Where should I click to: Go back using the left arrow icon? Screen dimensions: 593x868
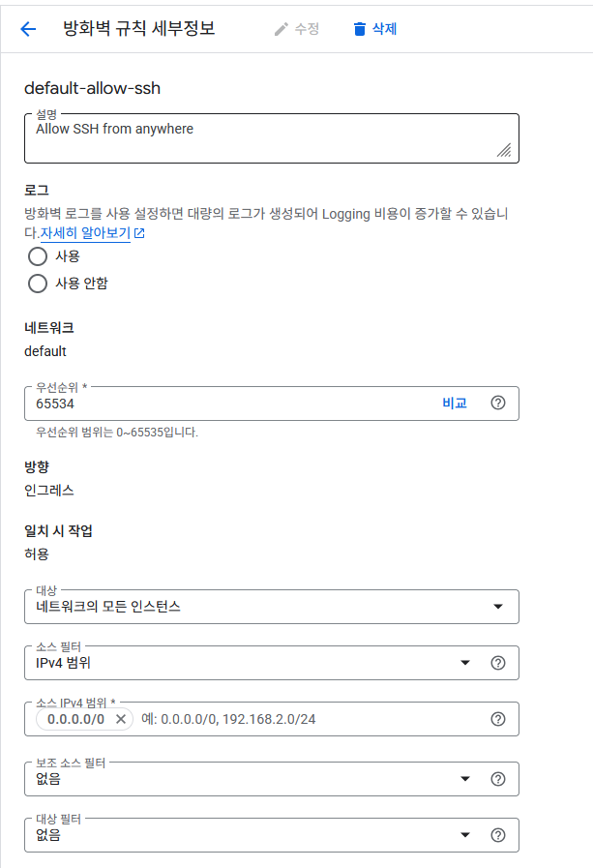[28, 29]
